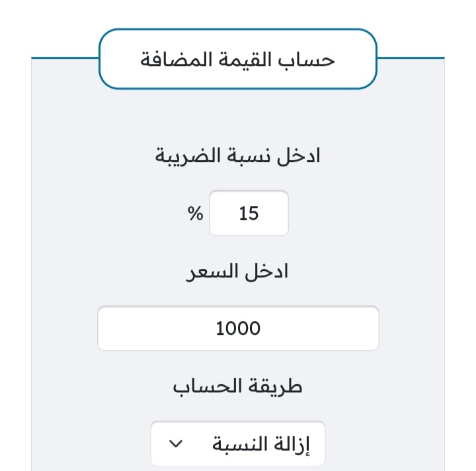Click the empty right side of the price input
Viewport: 476px width, 471px height.
click(322, 328)
